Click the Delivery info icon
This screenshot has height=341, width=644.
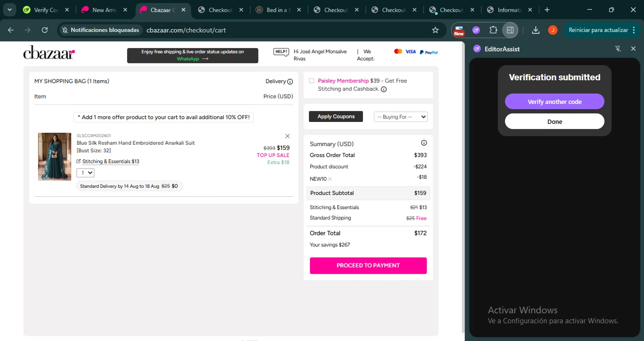pyautogui.click(x=290, y=82)
